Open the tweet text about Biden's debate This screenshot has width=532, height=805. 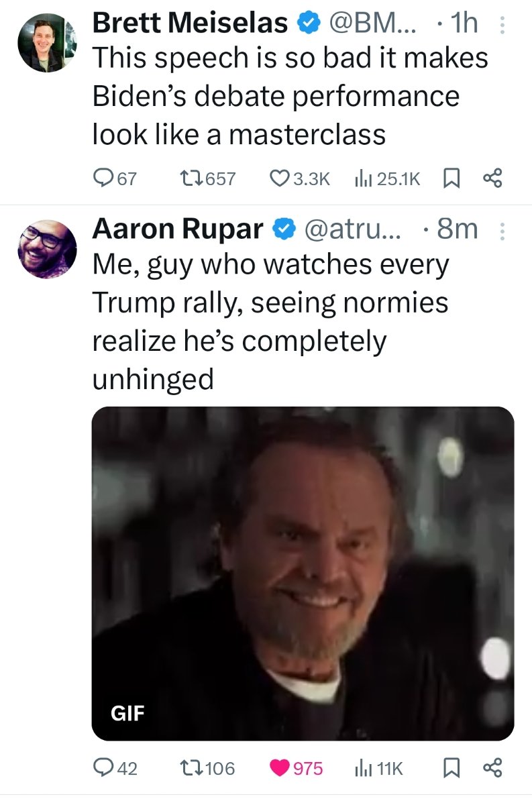pos(289,96)
